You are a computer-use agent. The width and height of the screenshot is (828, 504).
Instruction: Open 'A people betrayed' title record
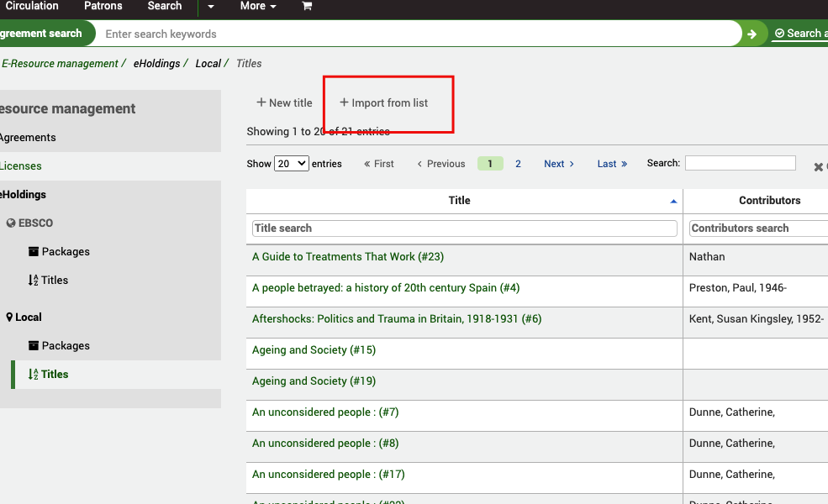387,287
